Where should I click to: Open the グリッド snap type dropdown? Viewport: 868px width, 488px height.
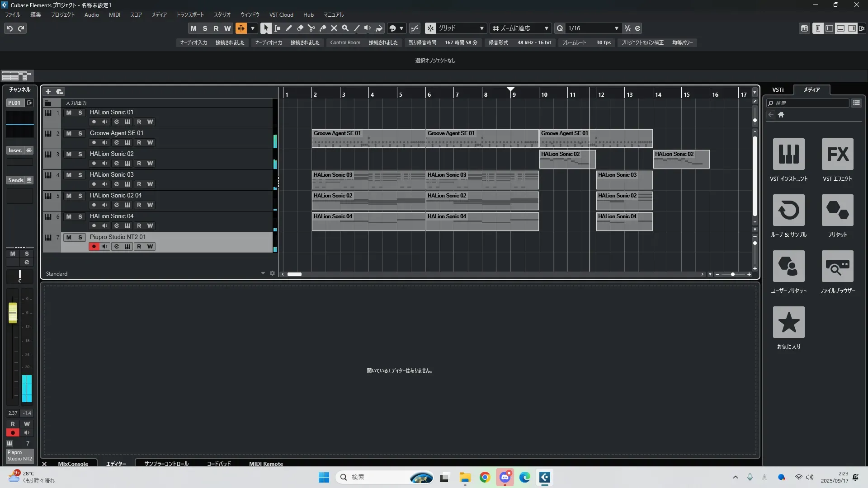[481, 28]
